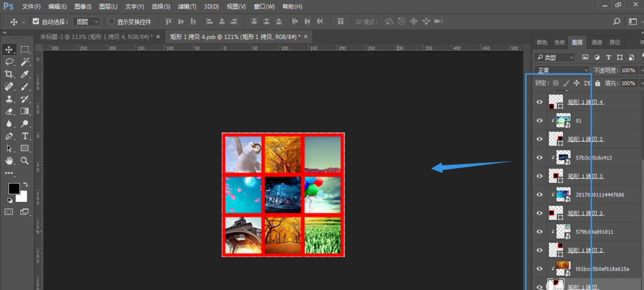
Task: Select the Lasso tool
Action: [x=9, y=62]
